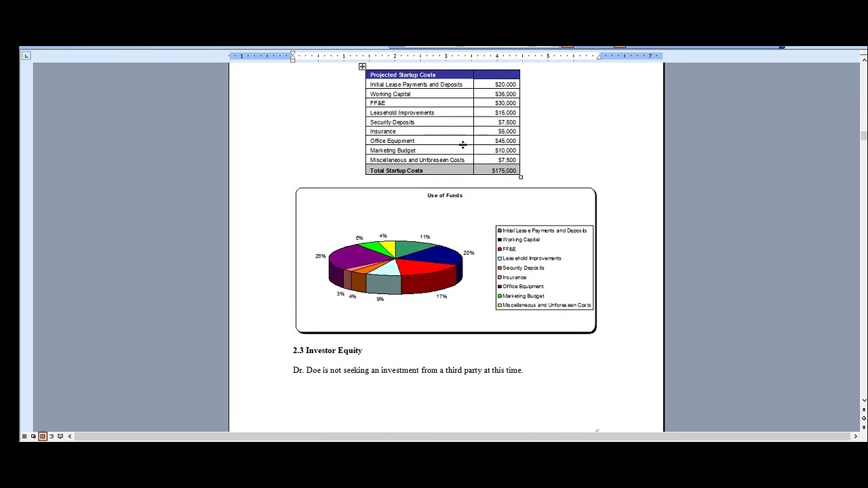The image size is (868, 488).
Task: Click the tab selector button beside ruler
Action: 26,56
